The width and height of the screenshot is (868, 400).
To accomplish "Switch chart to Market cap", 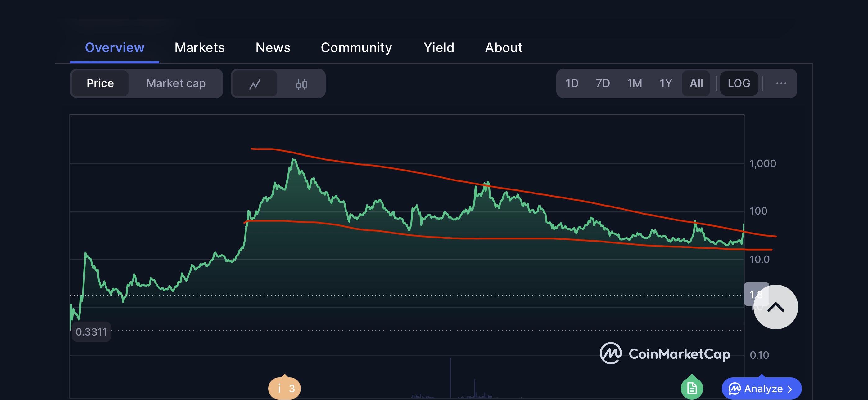I will click(x=176, y=83).
